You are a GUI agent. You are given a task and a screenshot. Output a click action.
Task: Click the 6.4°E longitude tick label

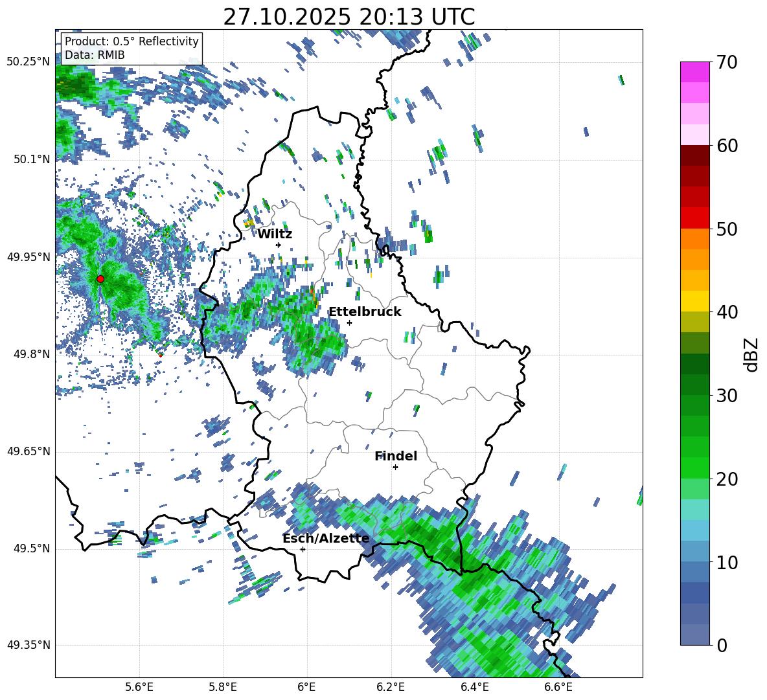(474, 687)
